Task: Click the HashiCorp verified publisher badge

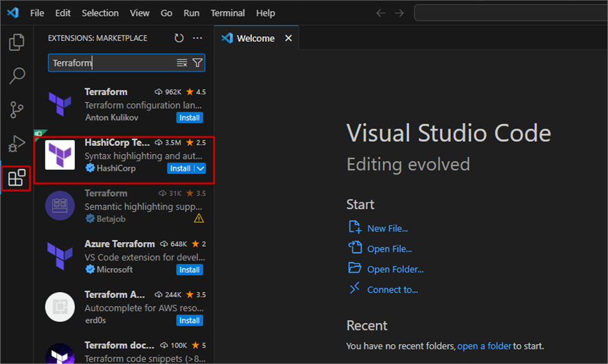Action: (x=90, y=168)
